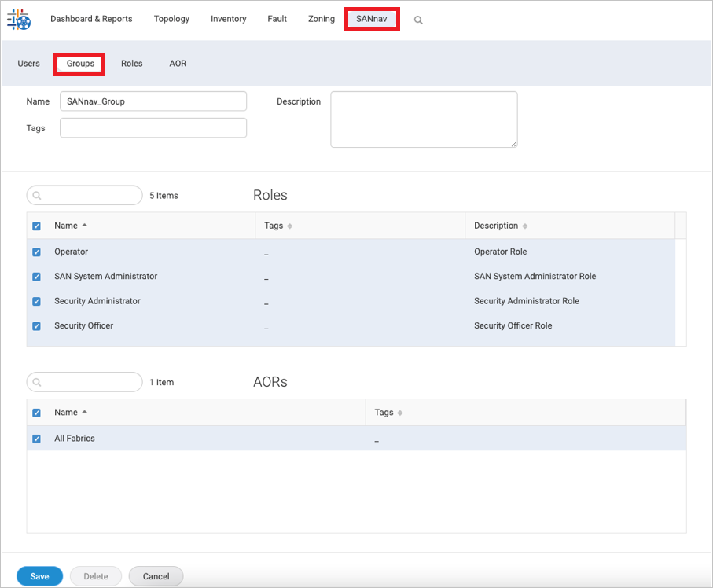Viewport: 713px width, 588px height.
Task: Open the Fault menu
Action: click(277, 19)
